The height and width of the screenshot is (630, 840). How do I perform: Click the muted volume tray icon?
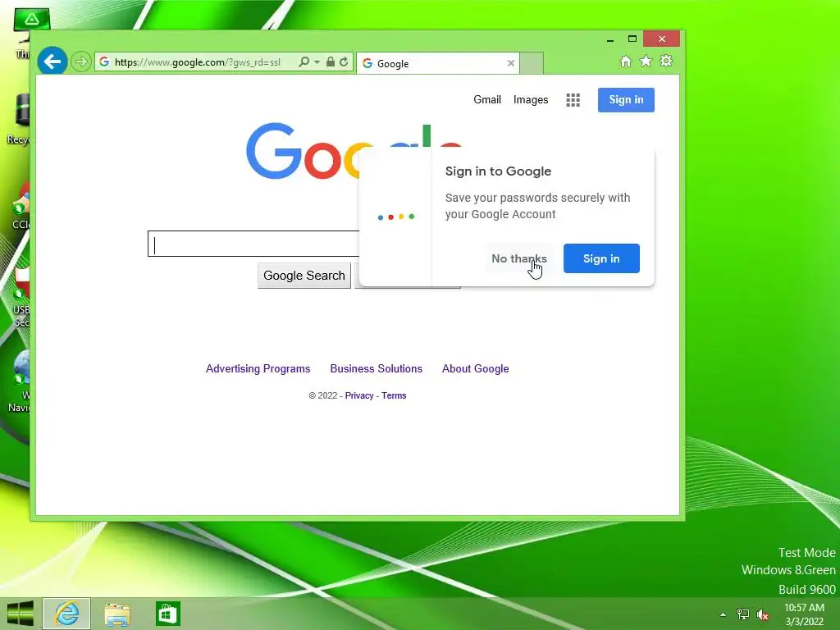coord(762,614)
